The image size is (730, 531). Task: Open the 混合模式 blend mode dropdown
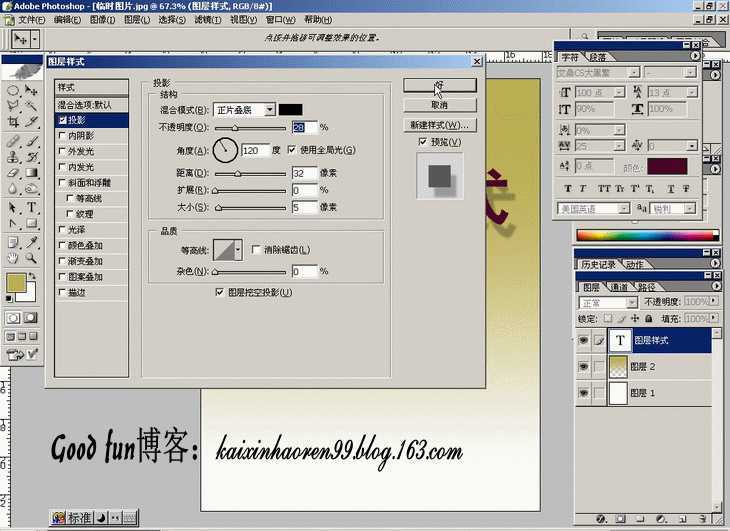point(270,110)
